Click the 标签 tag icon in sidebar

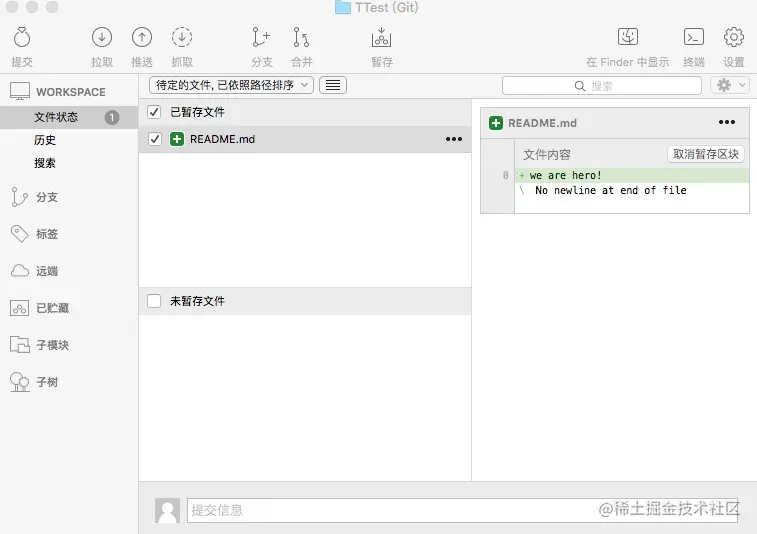tap(19, 234)
